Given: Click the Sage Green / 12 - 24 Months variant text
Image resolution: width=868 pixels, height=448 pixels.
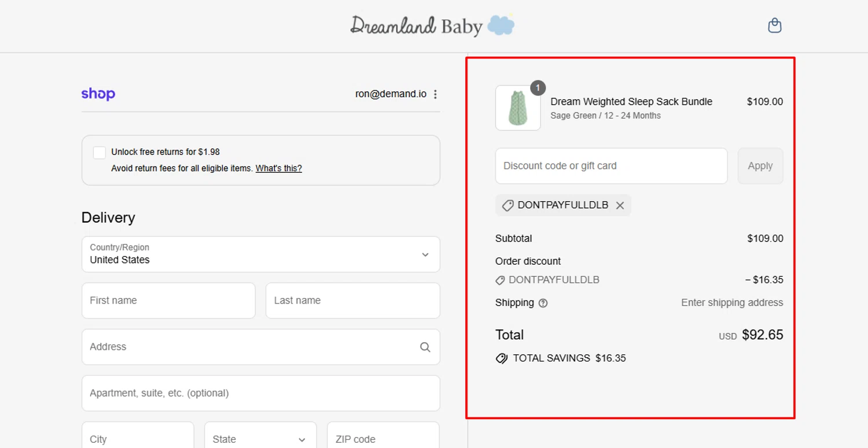Looking at the screenshot, I should click(x=605, y=116).
